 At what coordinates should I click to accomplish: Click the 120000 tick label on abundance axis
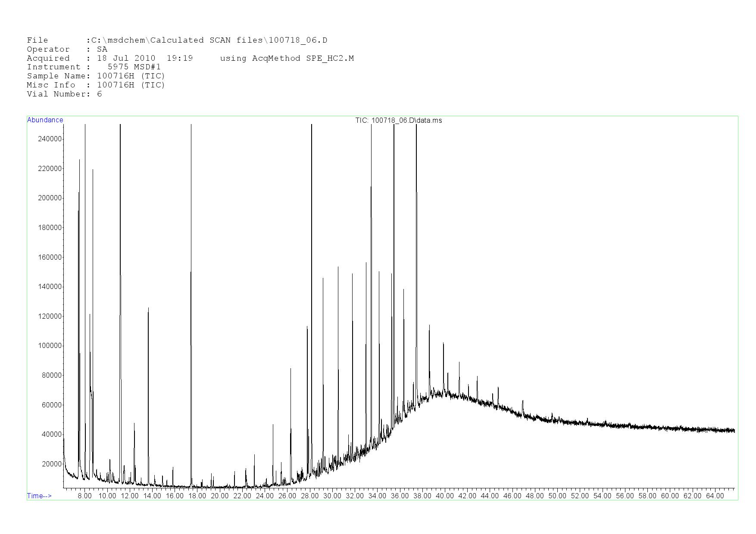click(50, 317)
